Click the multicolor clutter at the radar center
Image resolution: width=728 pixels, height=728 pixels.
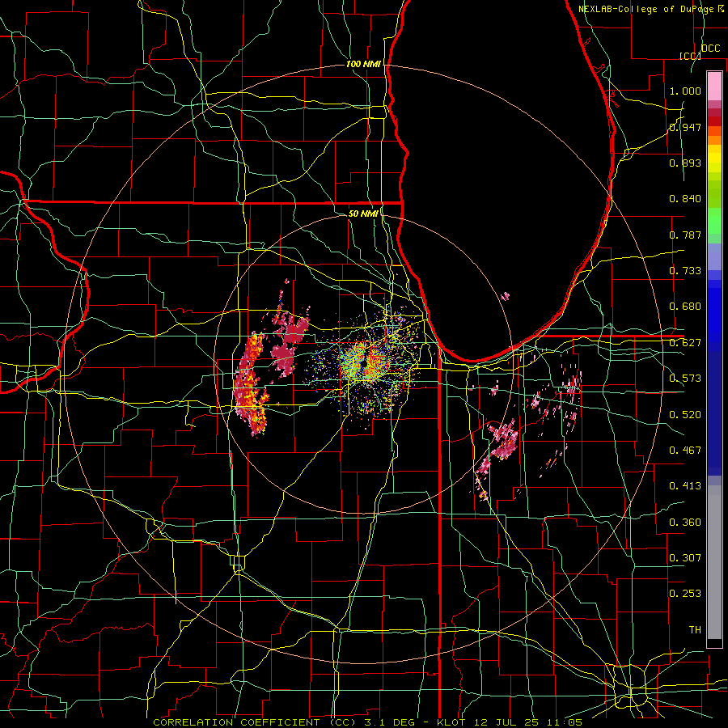(x=366, y=365)
